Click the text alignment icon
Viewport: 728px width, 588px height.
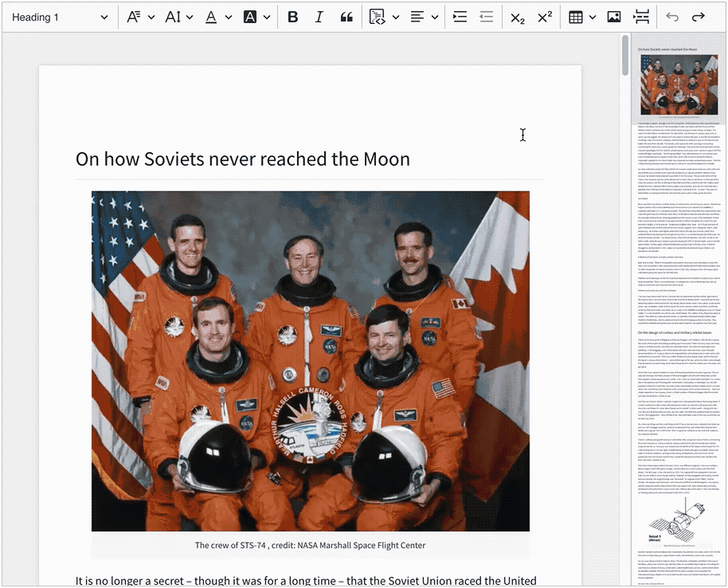(x=417, y=18)
